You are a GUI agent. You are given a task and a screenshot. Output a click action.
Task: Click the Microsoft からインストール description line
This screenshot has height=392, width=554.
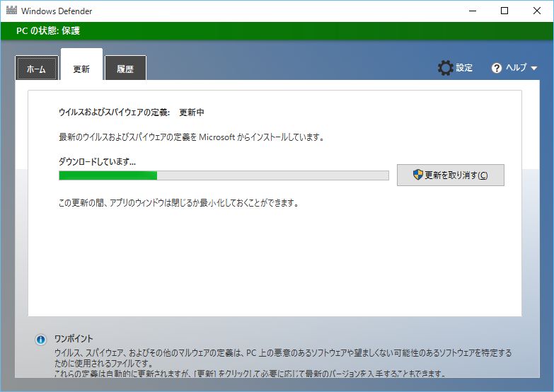tap(192, 137)
